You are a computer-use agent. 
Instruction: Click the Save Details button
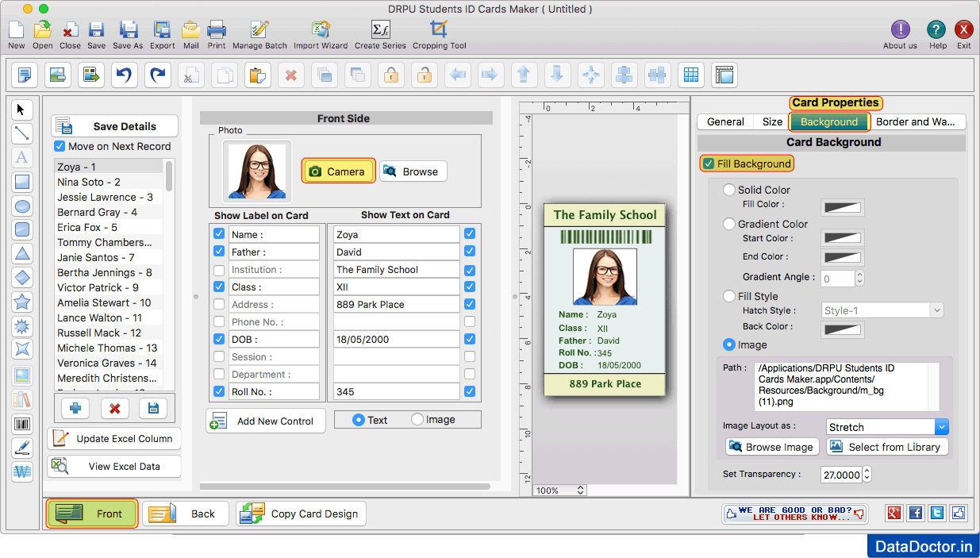click(115, 126)
